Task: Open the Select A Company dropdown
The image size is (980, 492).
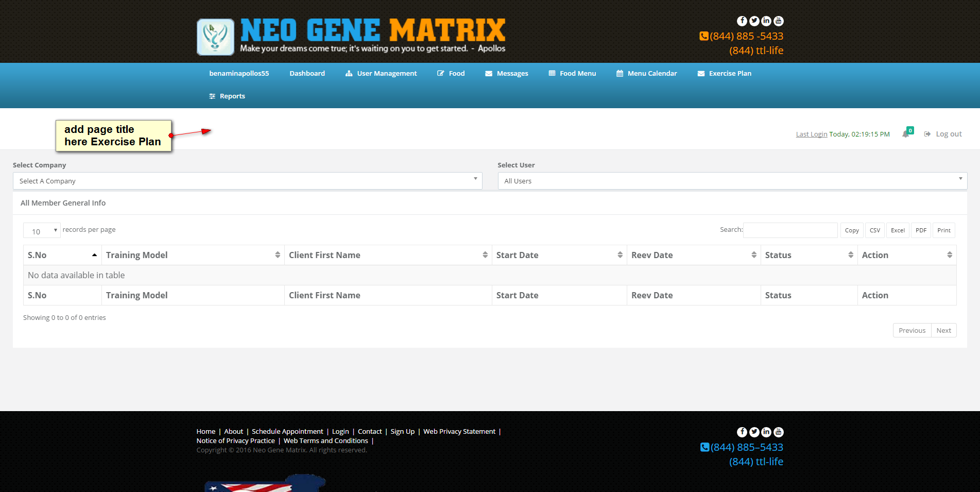Action: 247,181
